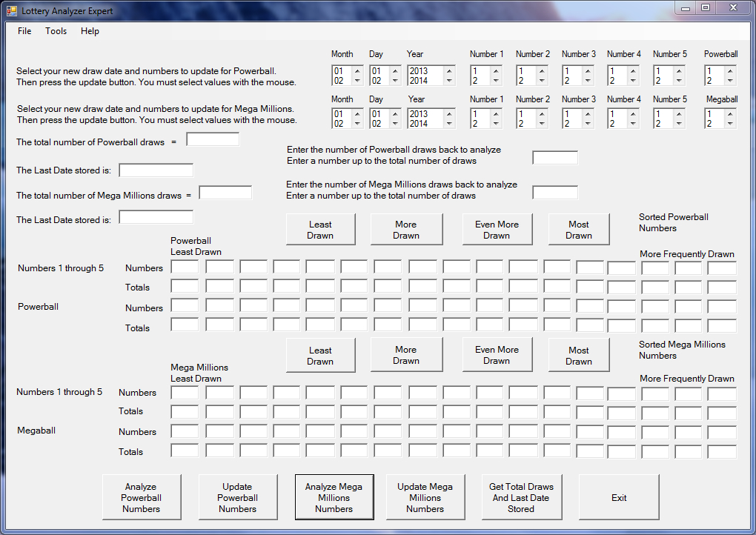This screenshot has height=535, width=756.
Task: Click down arrow of Mega Millions row Day spinner
Action: [x=395, y=124]
